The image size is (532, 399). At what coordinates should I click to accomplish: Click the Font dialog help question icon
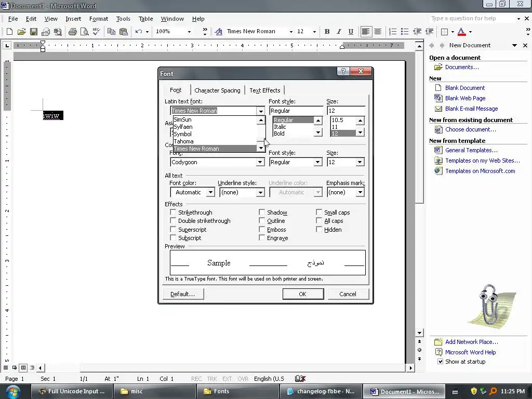coord(343,71)
